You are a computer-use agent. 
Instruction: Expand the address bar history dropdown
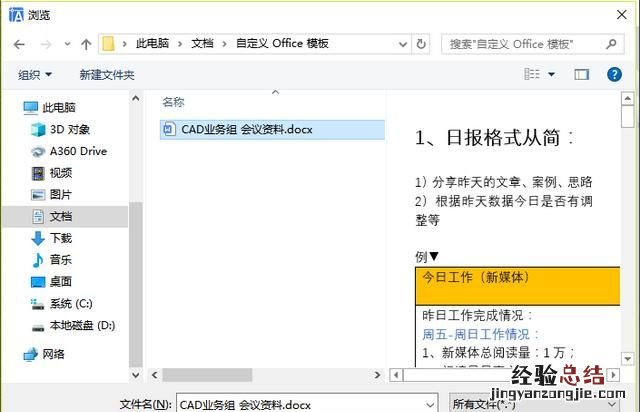(x=403, y=44)
